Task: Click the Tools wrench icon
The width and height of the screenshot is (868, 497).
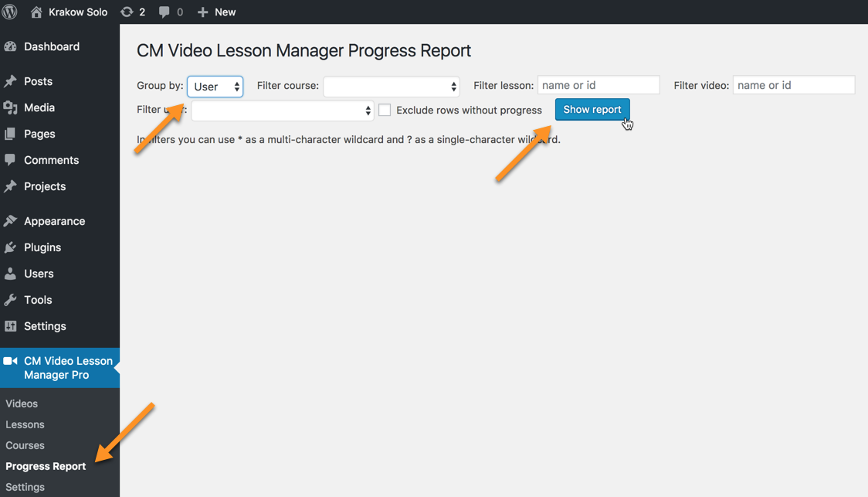Action: [10, 300]
